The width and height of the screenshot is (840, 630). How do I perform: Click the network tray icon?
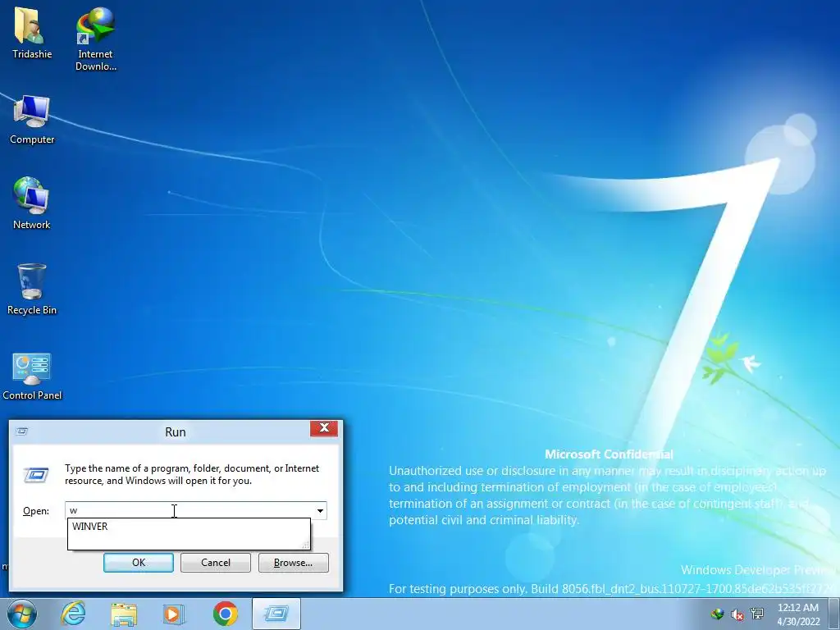pyautogui.click(x=757, y=614)
